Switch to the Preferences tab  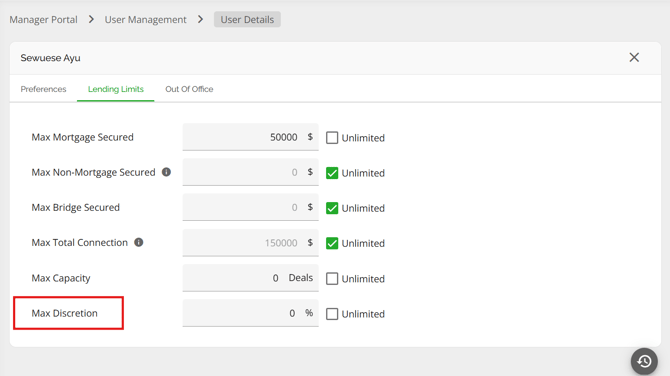(x=43, y=89)
